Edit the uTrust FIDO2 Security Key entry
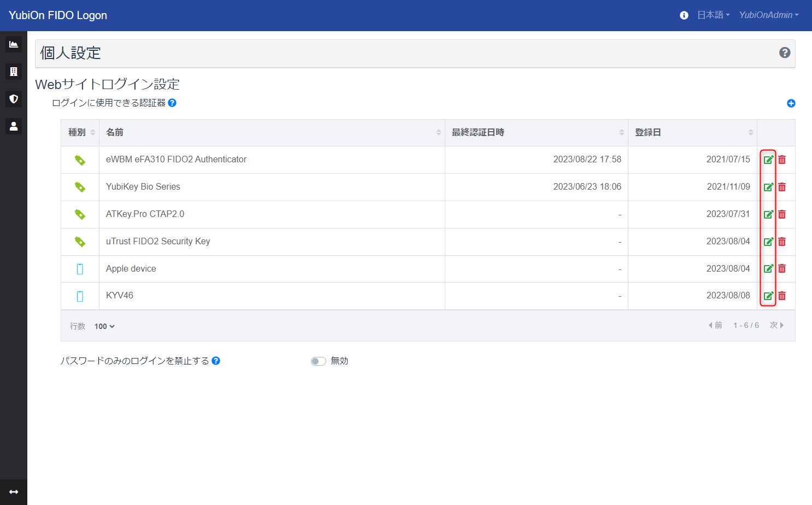Image resolution: width=812 pixels, height=505 pixels. (768, 242)
